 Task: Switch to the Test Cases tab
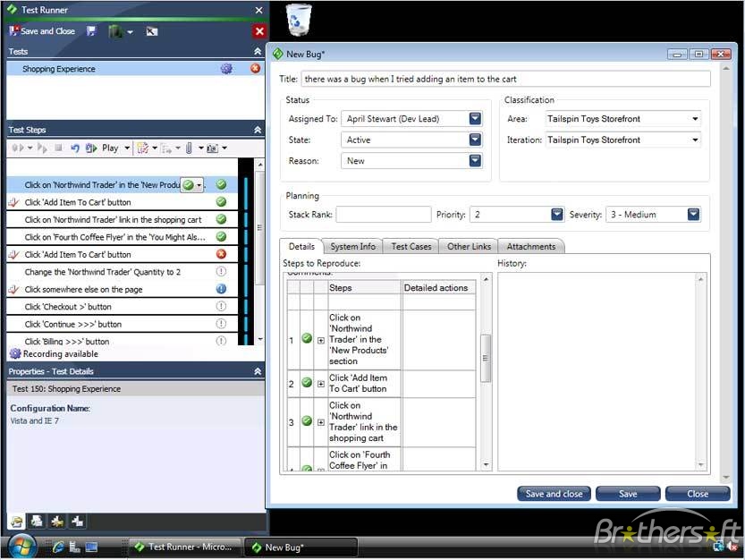[411, 246]
